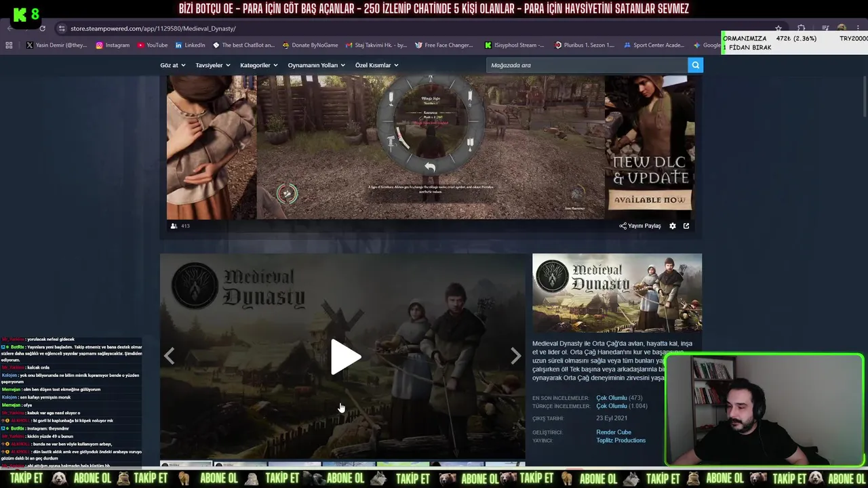Expand the Kategoriler dropdown
The width and height of the screenshot is (868, 488).
pyautogui.click(x=259, y=65)
